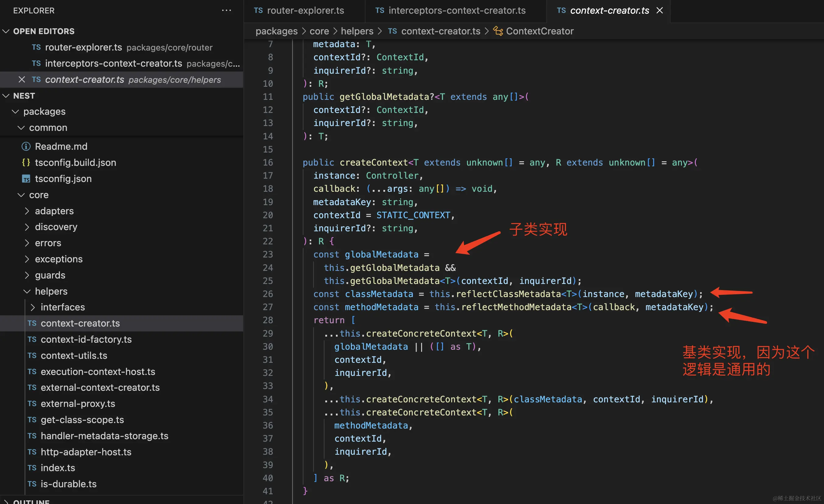Click 'STATIC_CONTEXT' constant on line 20
The image size is (824, 504).
pyautogui.click(x=413, y=215)
